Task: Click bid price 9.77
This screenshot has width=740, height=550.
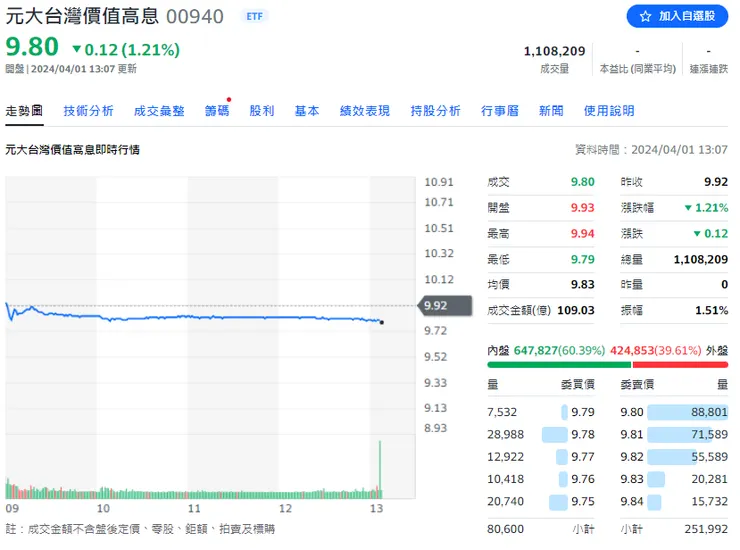Action: click(583, 457)
